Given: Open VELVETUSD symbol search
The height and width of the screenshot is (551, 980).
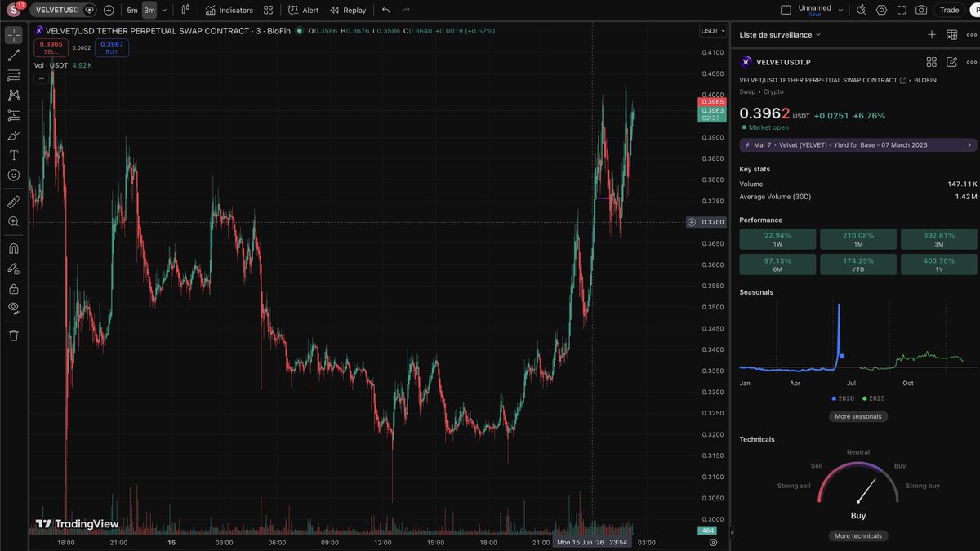Looking at the screenshot, I should (x=57, y=10).
